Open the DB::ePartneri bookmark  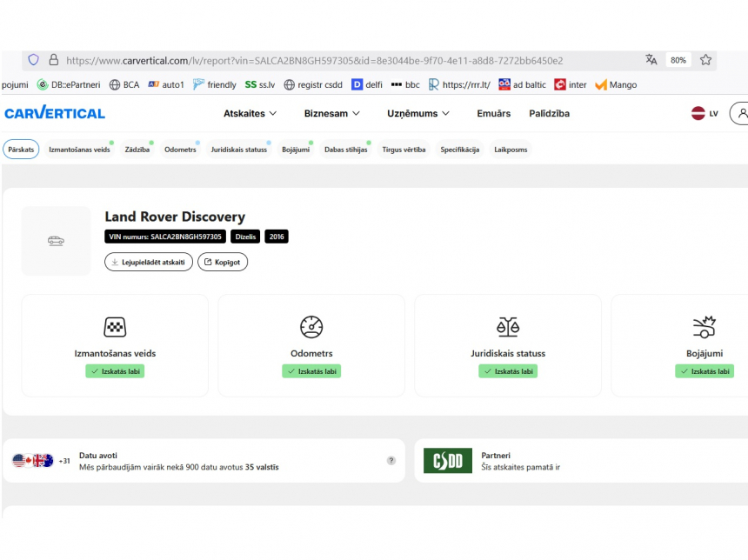tap(70, 84)
